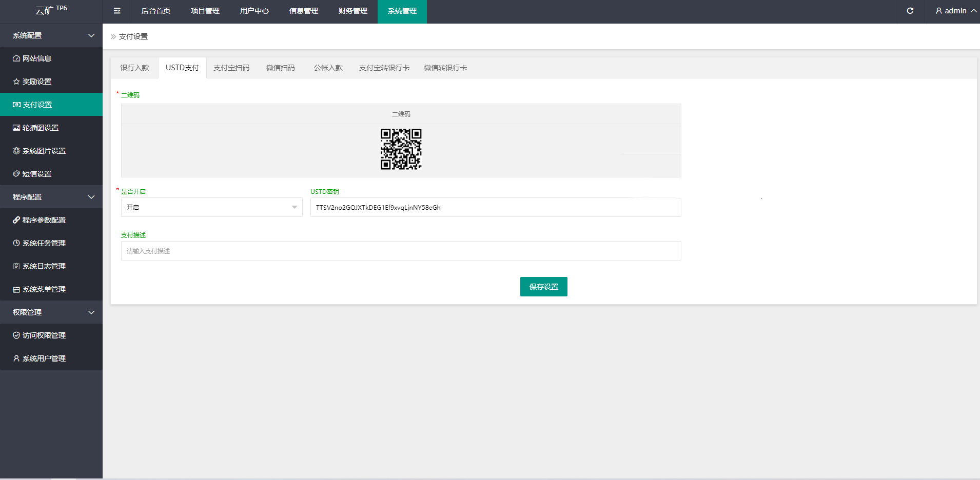980x480 pixels.
Task: Open 轮播图设置 in the sidebar
Action: click(40, 128)
